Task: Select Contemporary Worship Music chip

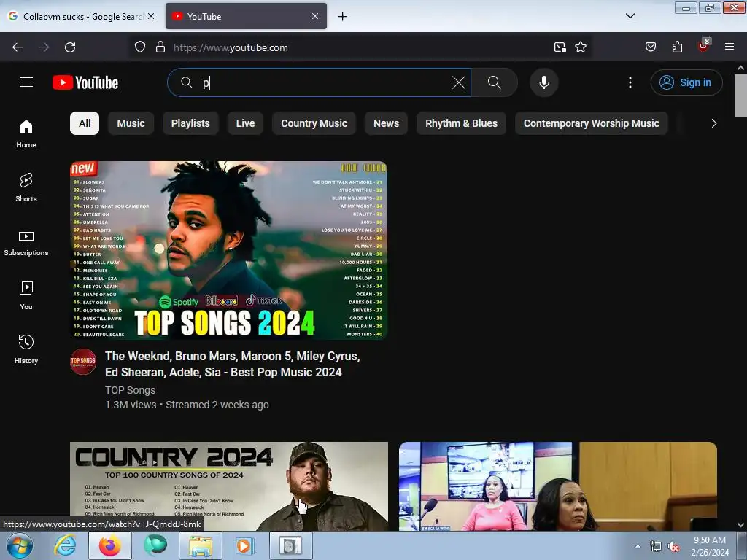Action: [591, 123]
